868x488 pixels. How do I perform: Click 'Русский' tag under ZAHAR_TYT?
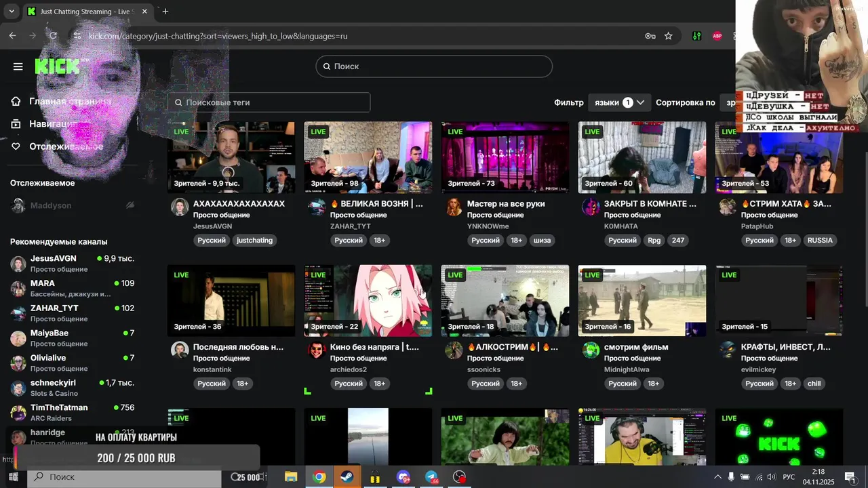coord(349,240)
